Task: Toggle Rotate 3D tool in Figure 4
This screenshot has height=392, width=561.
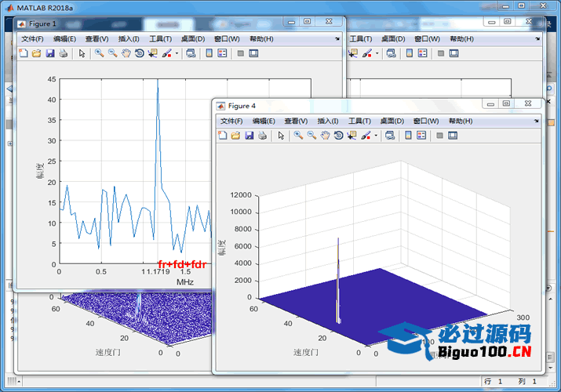Action: (338, 136)
